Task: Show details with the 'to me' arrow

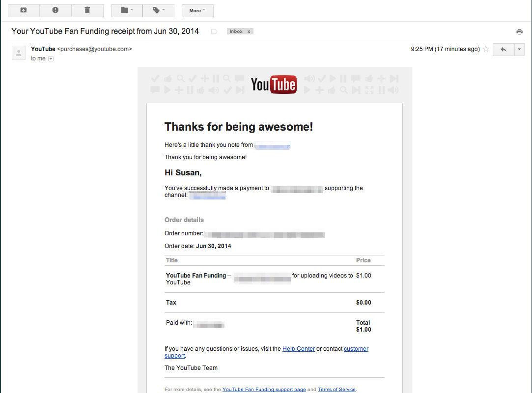Action: point(51,59)
